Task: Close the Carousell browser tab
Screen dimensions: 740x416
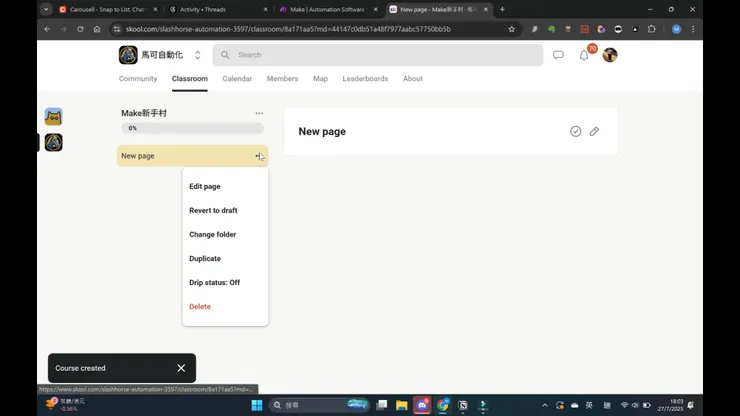Action: coord(155,9)
